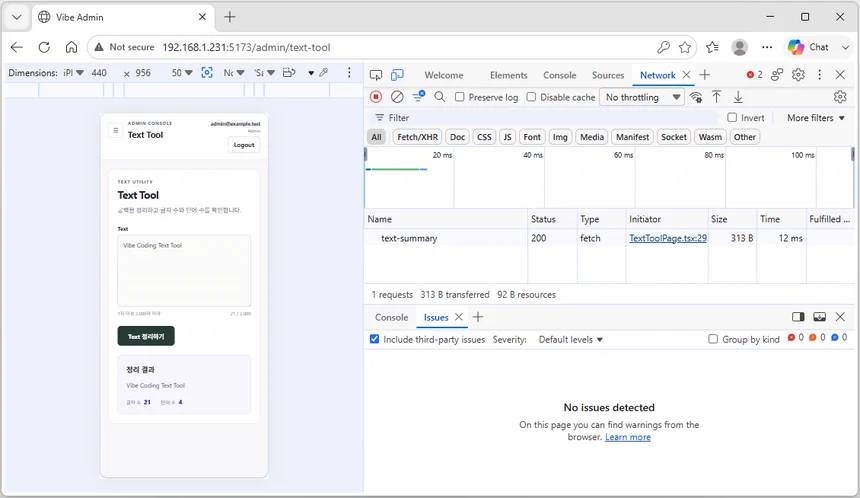Open DevTools main settings gear
The image size is (860, 498).
pyautogui.click(x=798, y=75)
